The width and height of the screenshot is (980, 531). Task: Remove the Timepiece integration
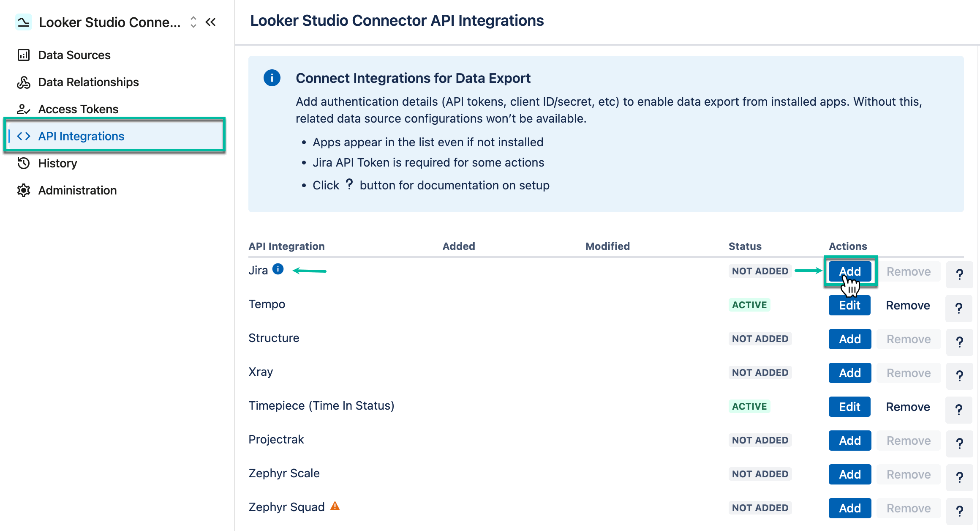coord(908,406)
